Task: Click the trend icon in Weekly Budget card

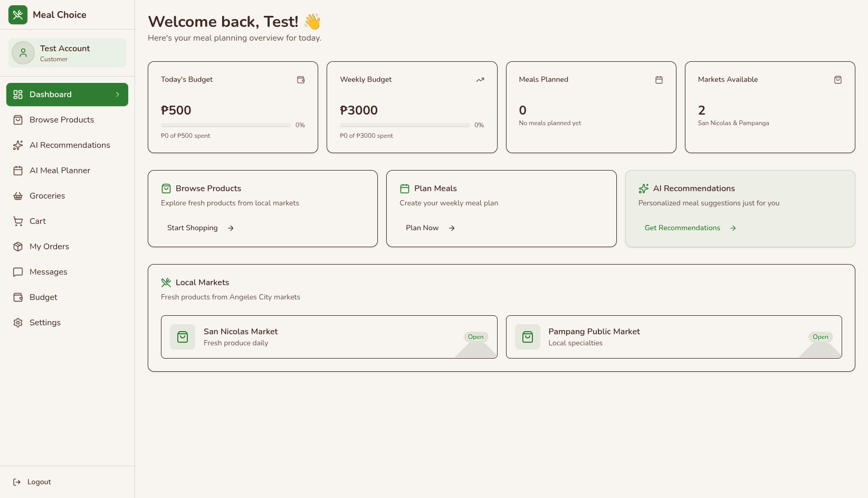Action: coord(480,80)
